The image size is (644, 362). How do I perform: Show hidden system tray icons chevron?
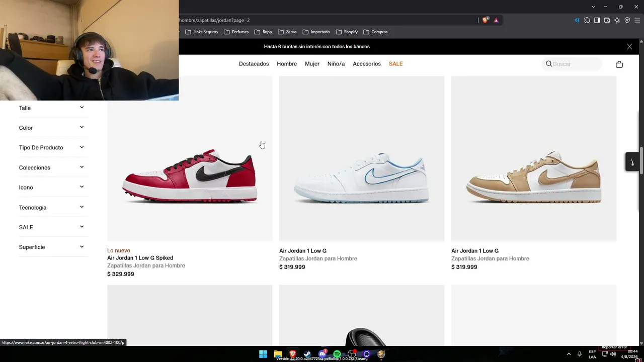tap(569, 354)
